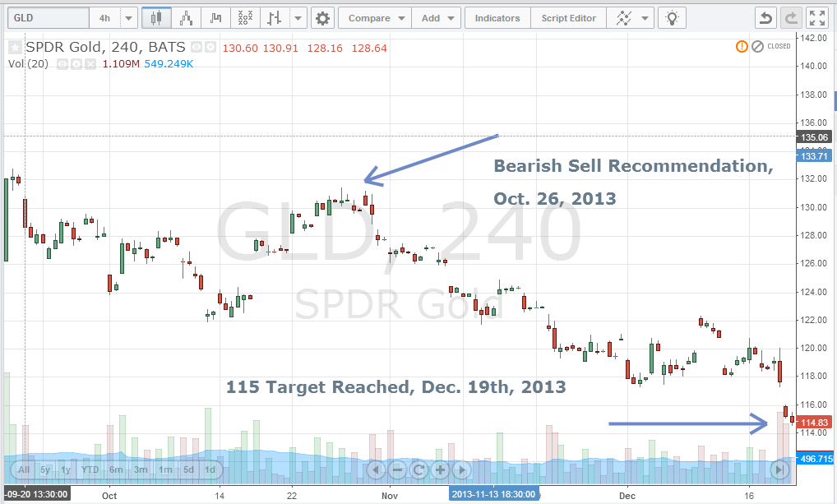Click the 549.249K volume value
Image resolution: width=837 pixels, height=504 pixels.
coord(169,64)
